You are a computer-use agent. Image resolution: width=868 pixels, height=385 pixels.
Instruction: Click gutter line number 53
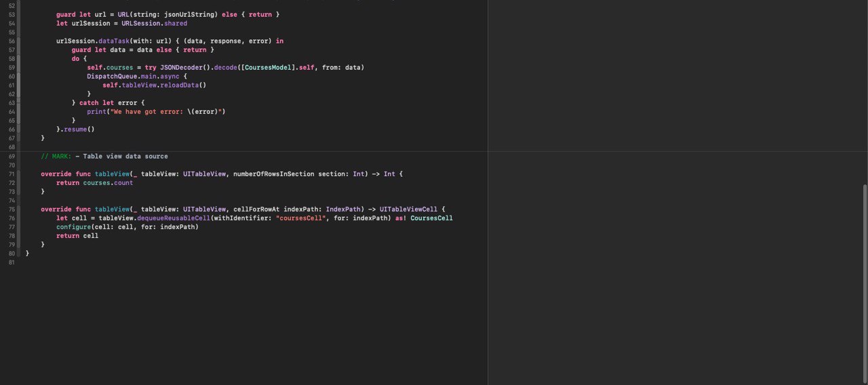(x=11, y=14)
